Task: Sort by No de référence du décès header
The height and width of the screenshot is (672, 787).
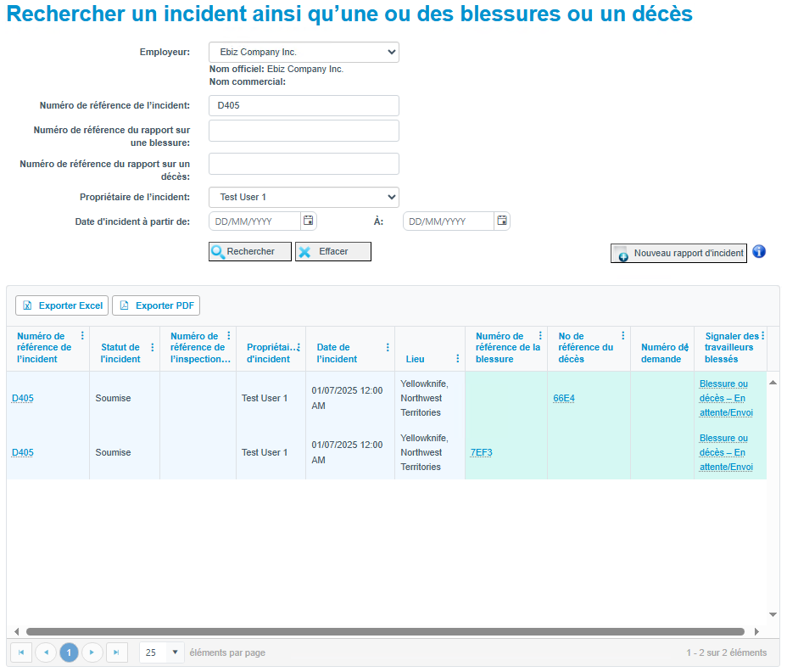Action: tap(586, 347)
